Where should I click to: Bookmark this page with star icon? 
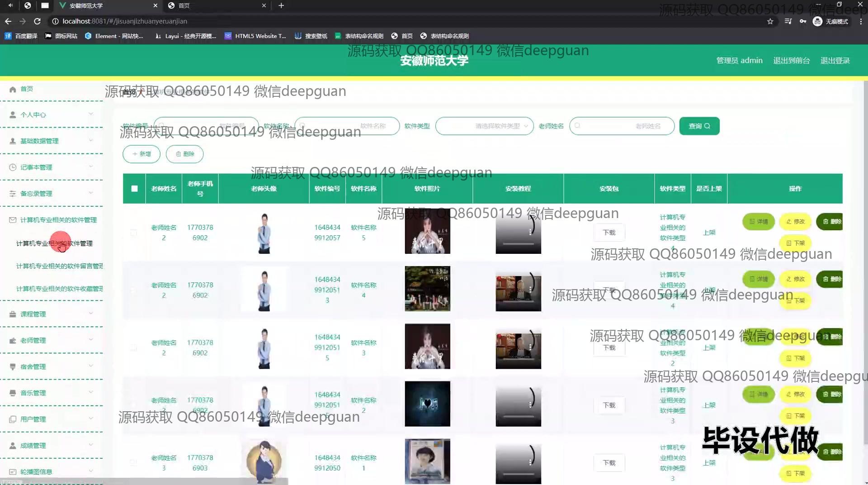click(770, 21)
